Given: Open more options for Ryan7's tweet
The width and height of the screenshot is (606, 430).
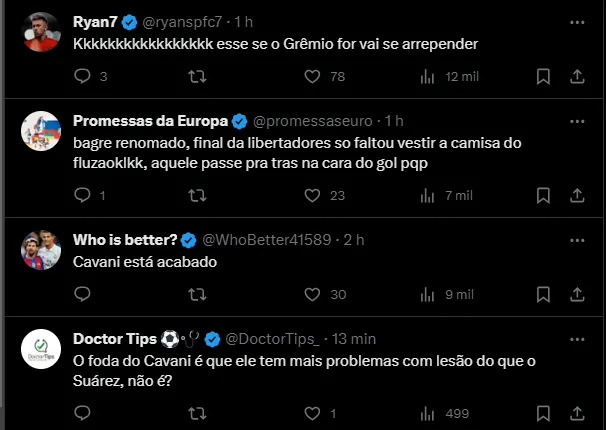Looking at the screenshot, I should [x=577, y=21].
